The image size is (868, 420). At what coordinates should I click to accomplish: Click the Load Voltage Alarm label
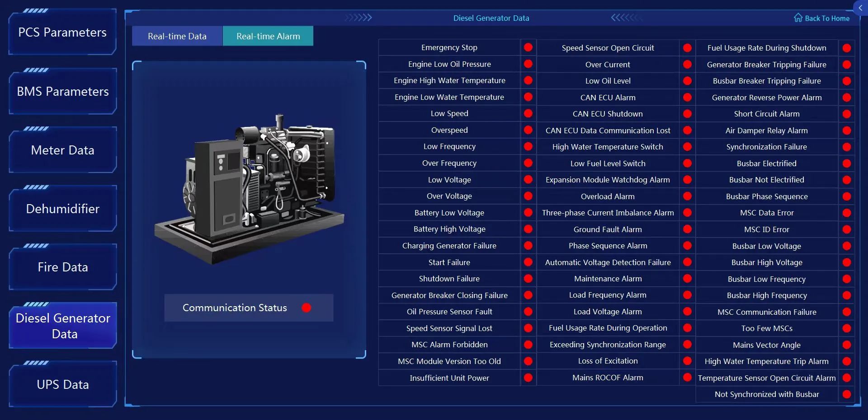608,312
